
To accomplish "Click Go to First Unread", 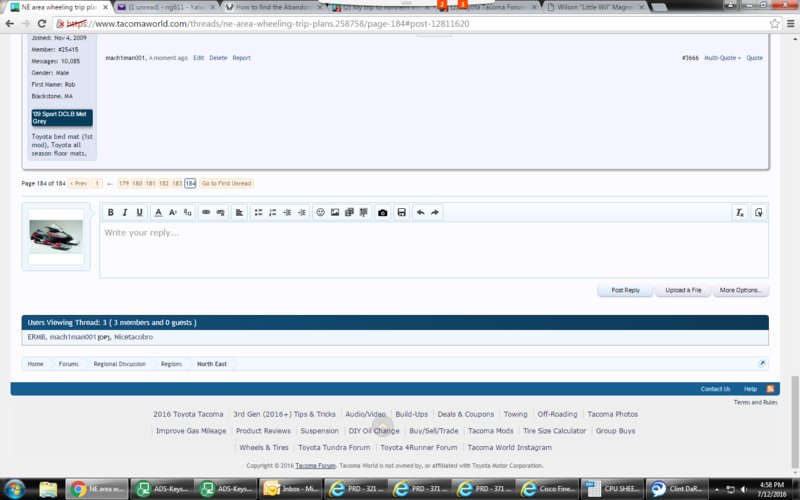I will coord(227,183).
